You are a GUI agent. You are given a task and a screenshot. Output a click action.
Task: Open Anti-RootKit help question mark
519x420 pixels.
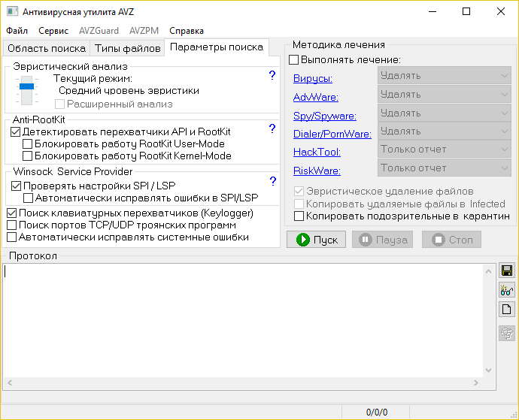pos(272,128)
